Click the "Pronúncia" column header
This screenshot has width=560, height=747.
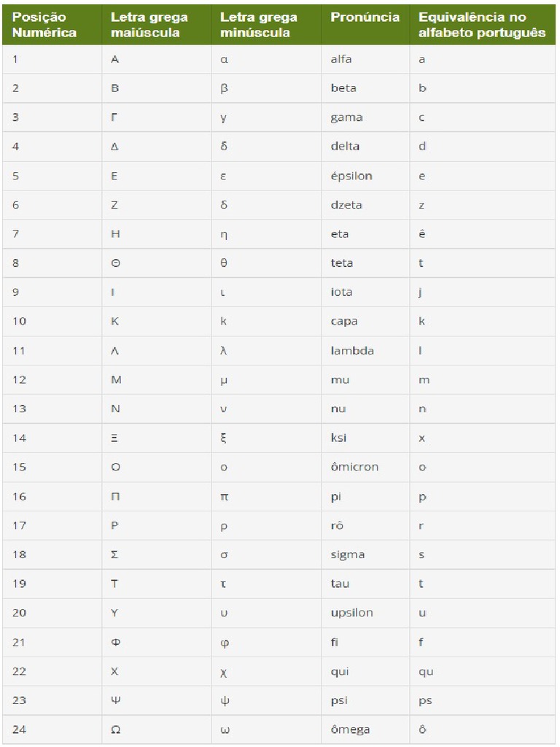coord(365,18)
